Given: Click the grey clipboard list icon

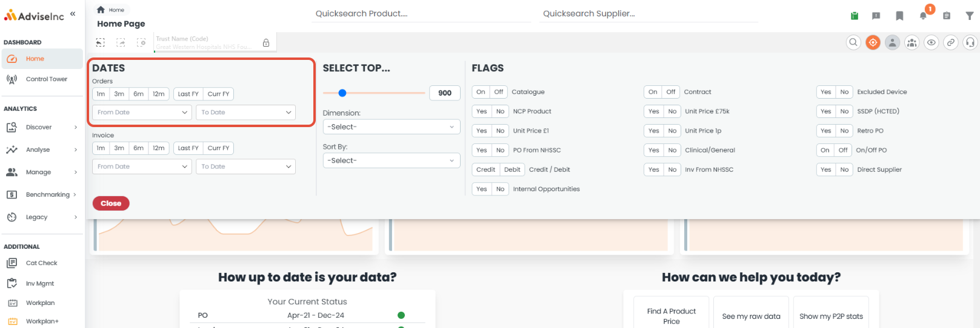Looking at the screenshot, I should [947, 16].
